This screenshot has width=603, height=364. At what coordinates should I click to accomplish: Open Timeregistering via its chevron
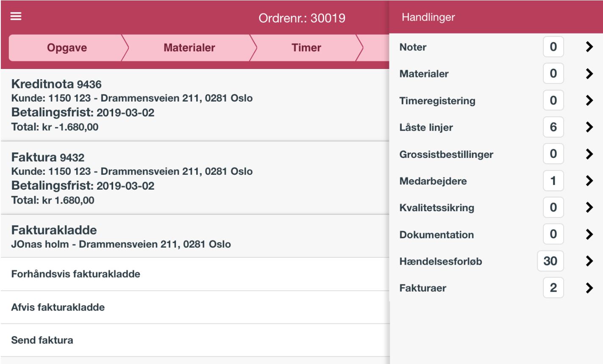coord(589,100)
